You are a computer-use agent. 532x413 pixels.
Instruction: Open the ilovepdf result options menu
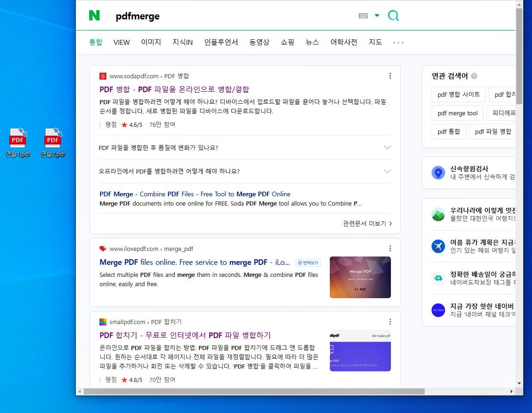click(390, 249)
